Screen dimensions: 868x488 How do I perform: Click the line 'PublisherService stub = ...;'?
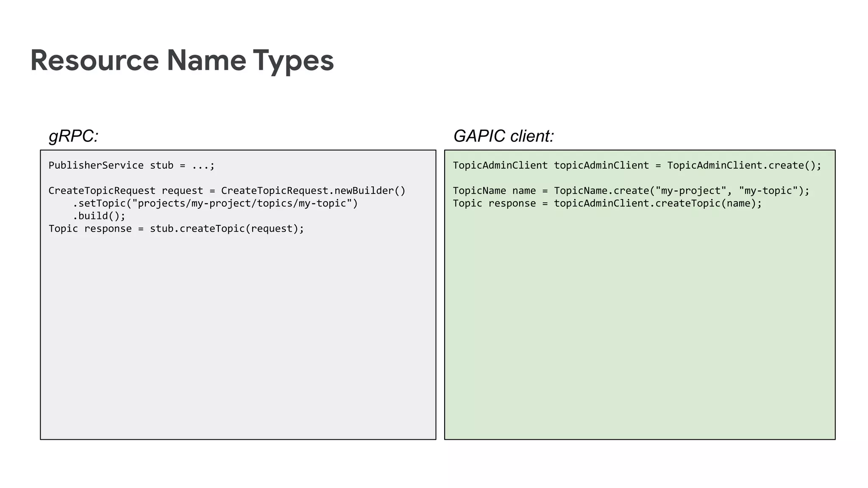point(132,165)
